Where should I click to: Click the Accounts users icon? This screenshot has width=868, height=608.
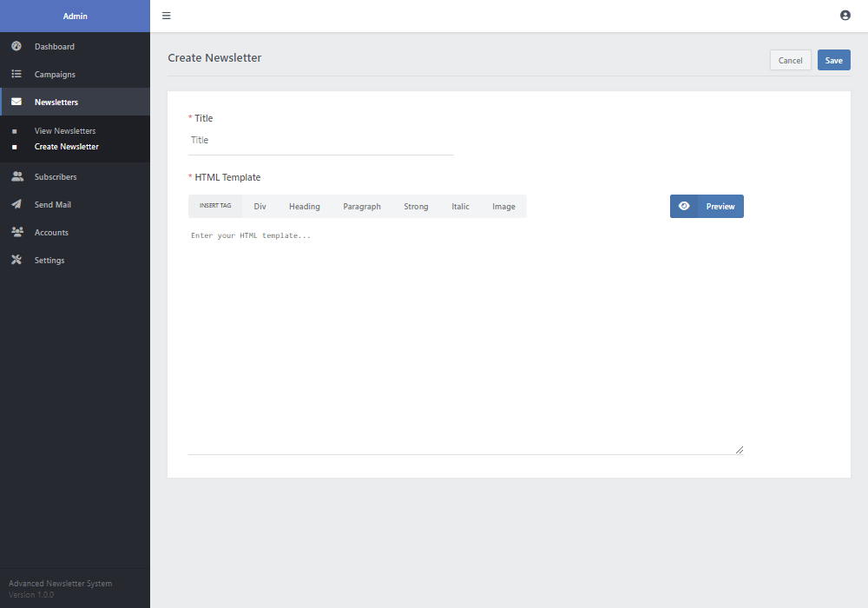(x=17, y=232)
